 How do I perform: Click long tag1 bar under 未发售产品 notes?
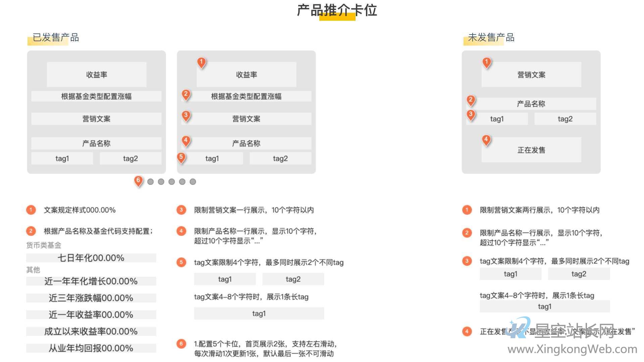545,306
